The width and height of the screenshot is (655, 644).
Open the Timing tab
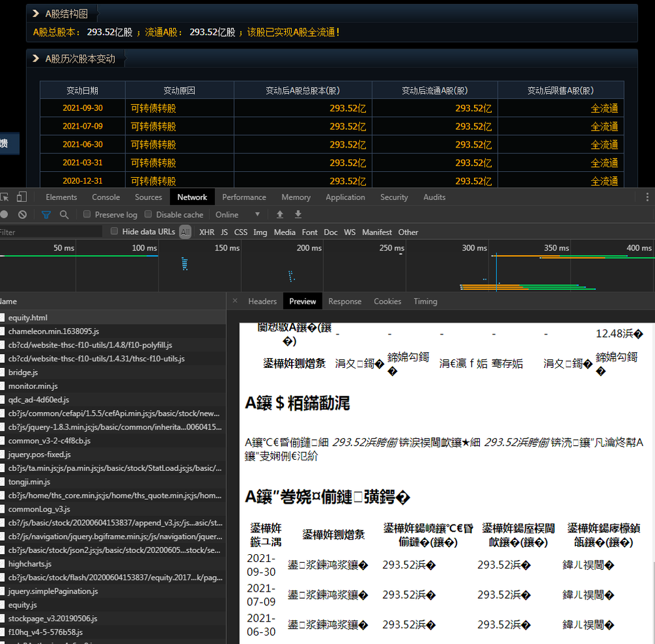[x=426, y=301]
